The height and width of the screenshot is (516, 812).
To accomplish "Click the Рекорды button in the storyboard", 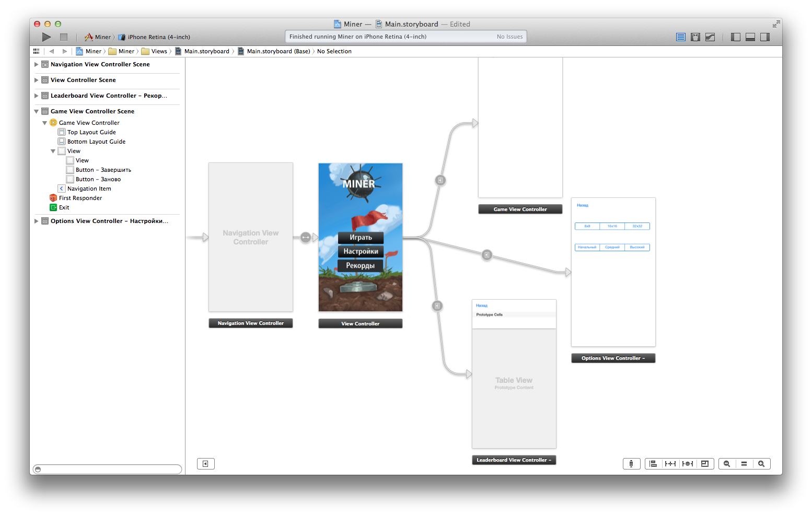I will tap(361, 265).
